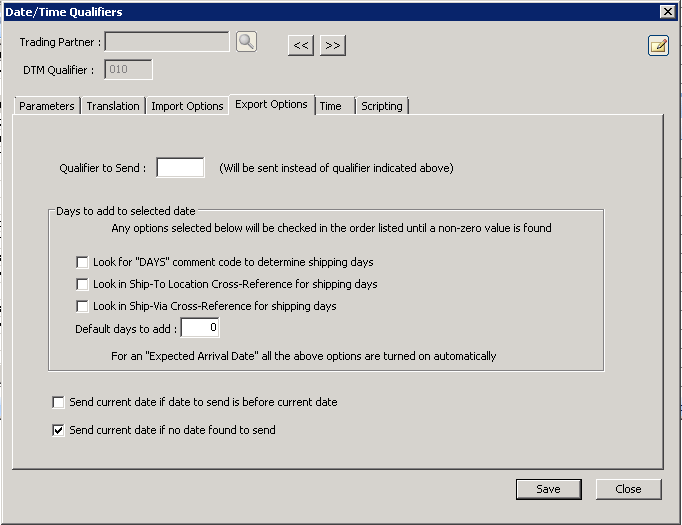Tick Look in Ship-Via Cross-Reference checkbox
Screen dimensions: 682x525
(83, 306)
